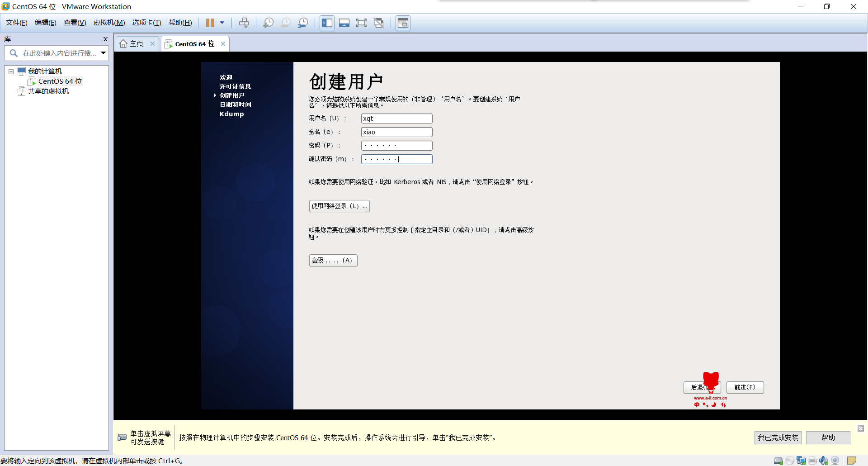Open the snapshot manager
This screenshot has height=466, width=868.
pos(303,23)
